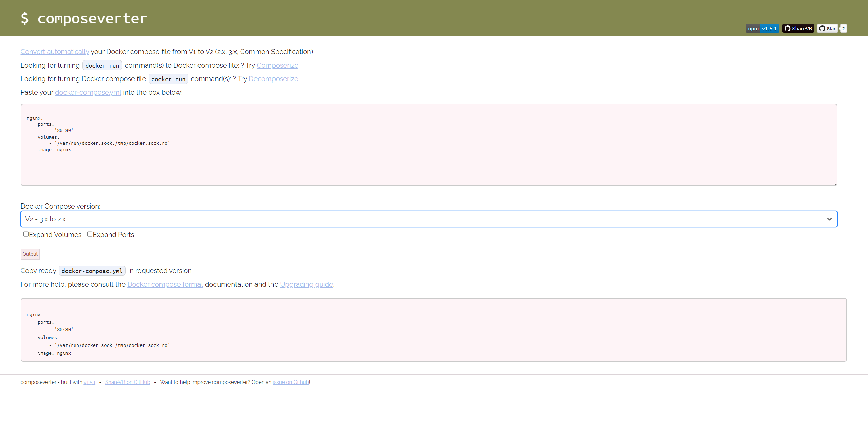868x444 pixels.
Task: Open the ShareVB GitHub badge
Action: pyautogui.click(x=798, y=29)
